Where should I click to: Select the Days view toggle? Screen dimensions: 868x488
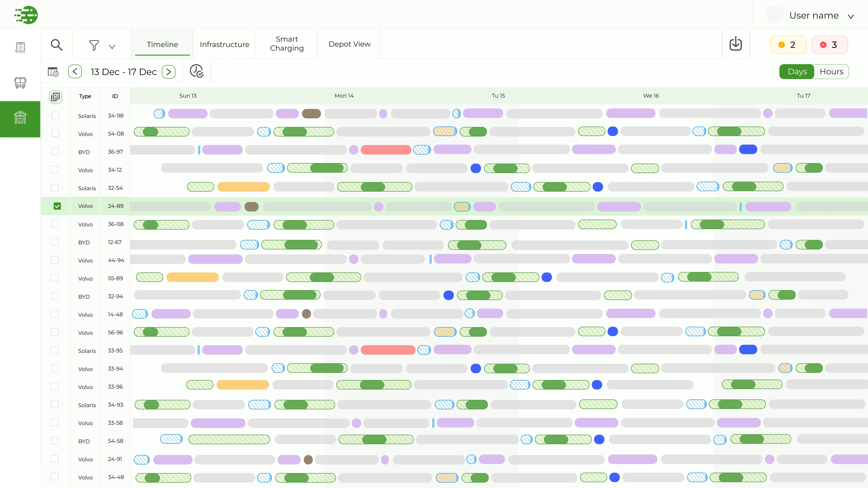tap(797, 72)
